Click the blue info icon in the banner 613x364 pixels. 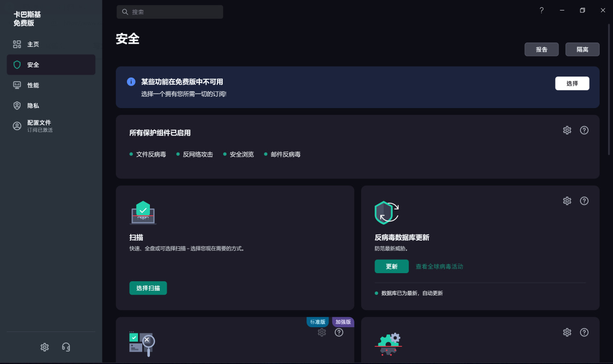(131, 82)
